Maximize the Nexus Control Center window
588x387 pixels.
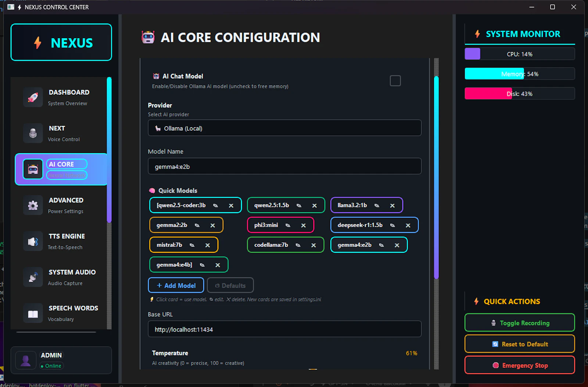click(552, 7)
